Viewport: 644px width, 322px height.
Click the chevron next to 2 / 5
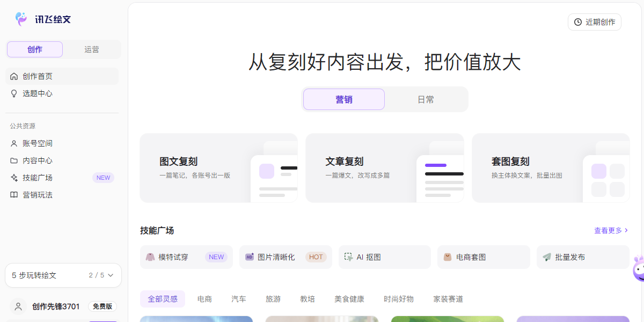(x=111, y=275)
